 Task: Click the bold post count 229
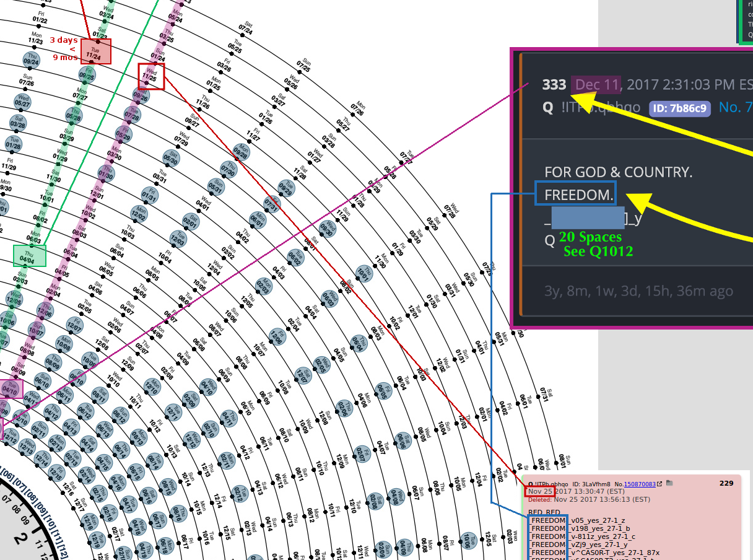726,483
